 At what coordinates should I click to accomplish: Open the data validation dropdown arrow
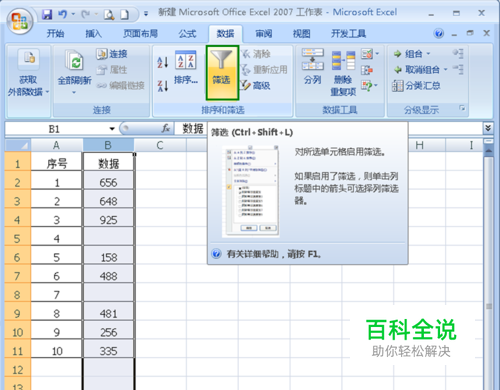coord(377,54)
